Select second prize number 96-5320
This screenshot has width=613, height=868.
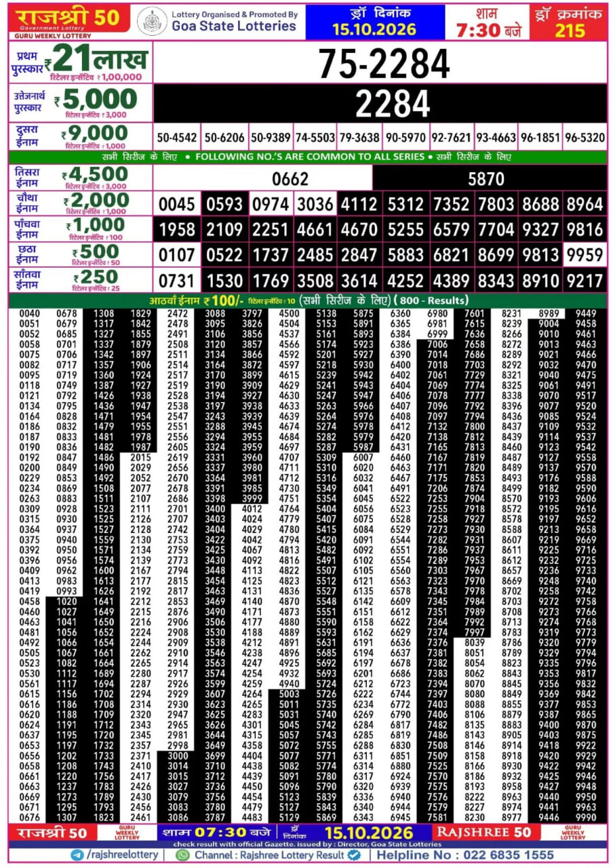pos(585,137)
